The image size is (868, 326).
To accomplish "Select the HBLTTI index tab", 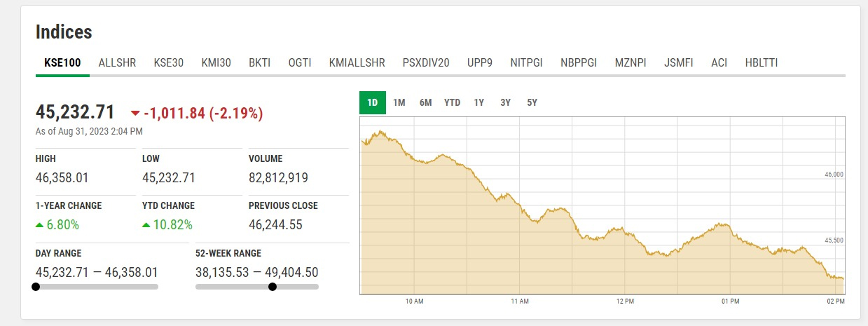I will (762, 62).
